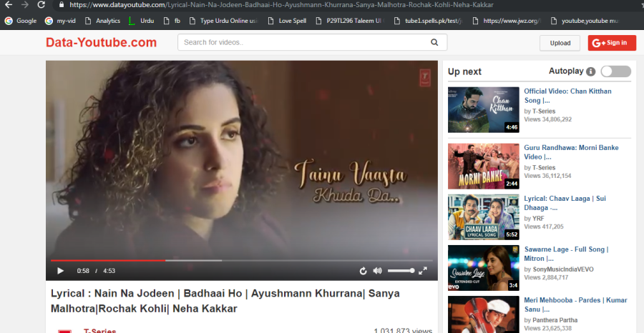Viewport: 644px width, 333px height.
Task: Click the address bar URL
Action: [281, 5]
